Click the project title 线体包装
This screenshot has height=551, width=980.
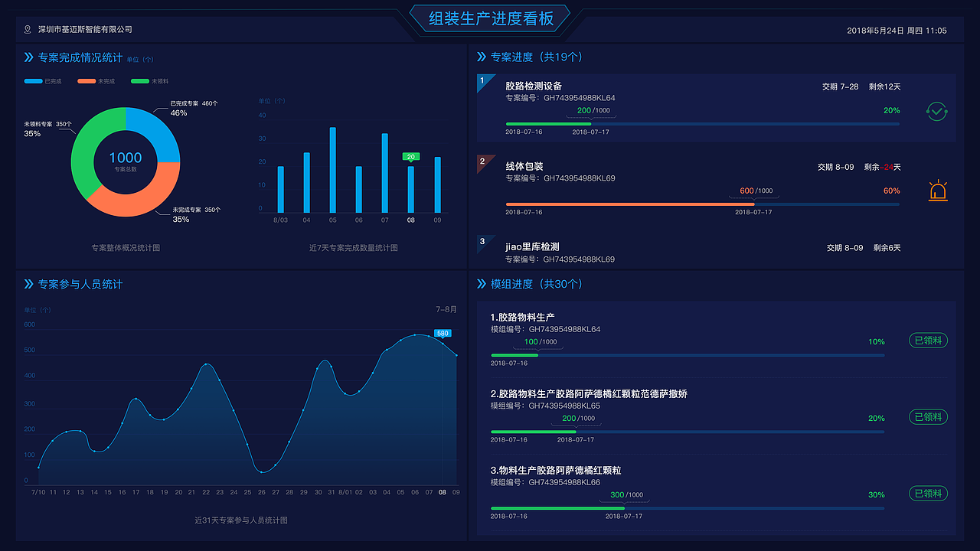click(524, 166)
